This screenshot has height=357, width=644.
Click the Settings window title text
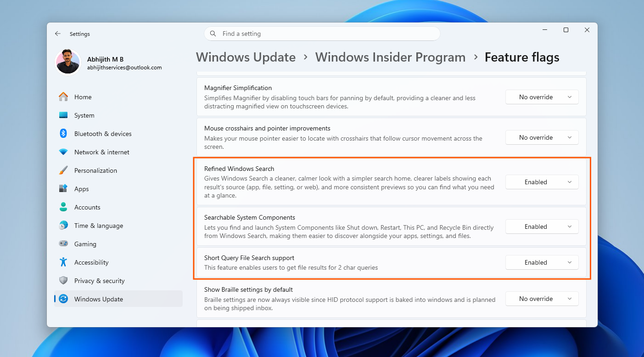tap(80, 34)
